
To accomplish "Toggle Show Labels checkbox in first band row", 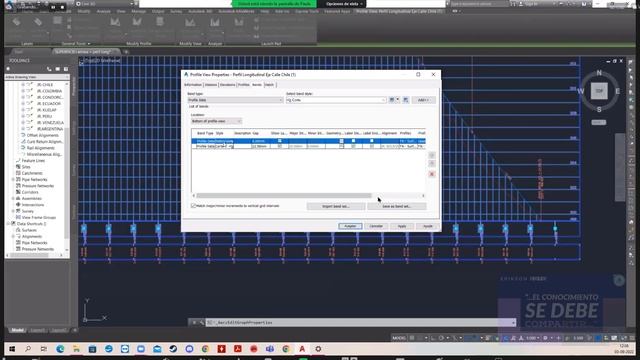I will click(280, 141).
